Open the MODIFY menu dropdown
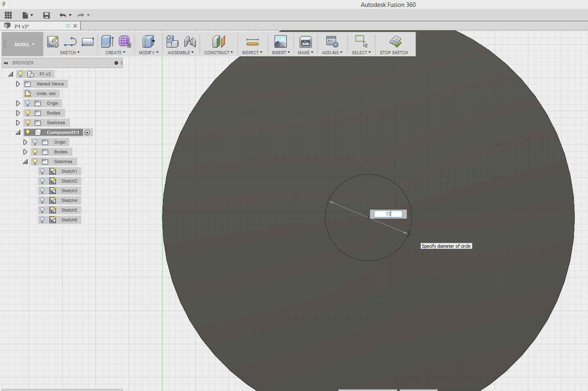 (148, 53)
